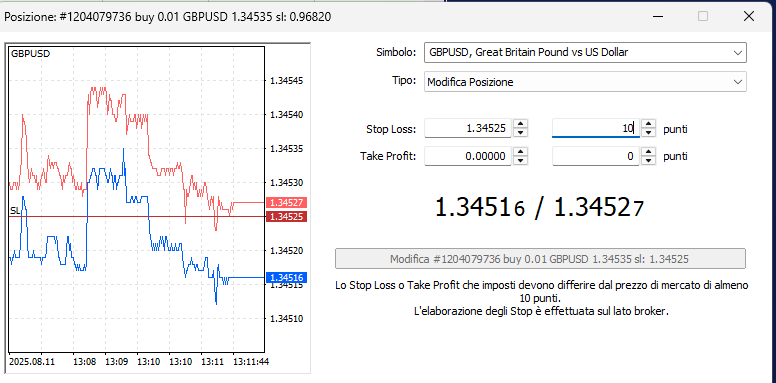This screenshot has width=776, height=383.
Task: Decrease Take Profit punti with down arrow
Action: click(649, 161)
